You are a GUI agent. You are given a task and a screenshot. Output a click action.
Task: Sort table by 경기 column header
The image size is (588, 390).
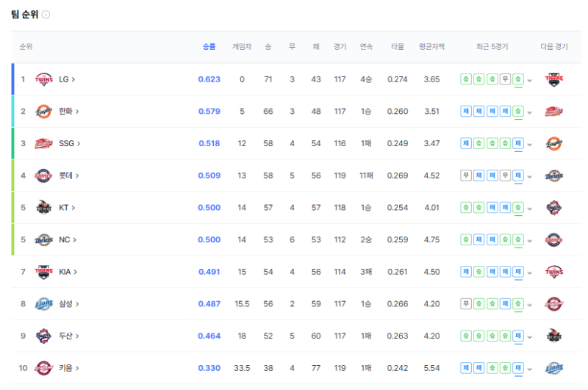340,47
